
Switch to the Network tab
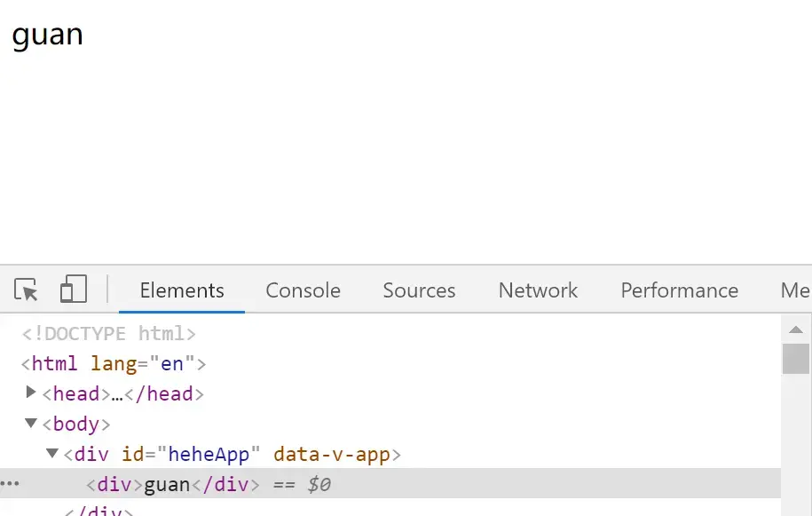tap(538, 290)
